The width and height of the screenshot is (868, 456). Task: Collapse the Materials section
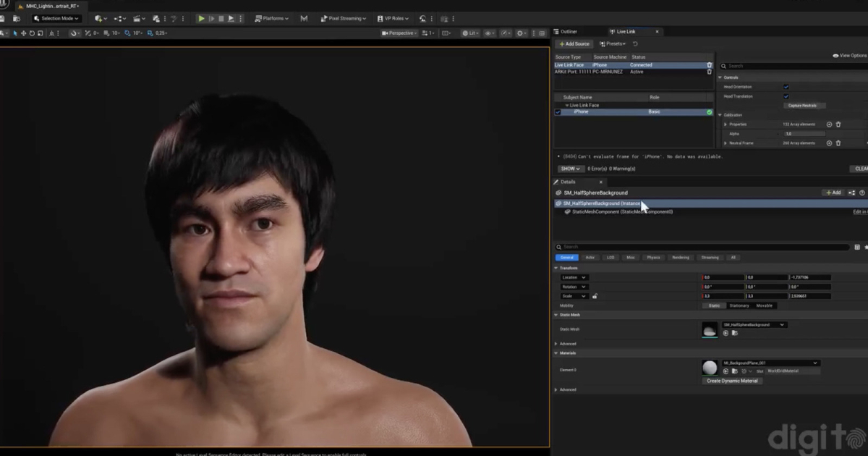(x=556, y=353)
